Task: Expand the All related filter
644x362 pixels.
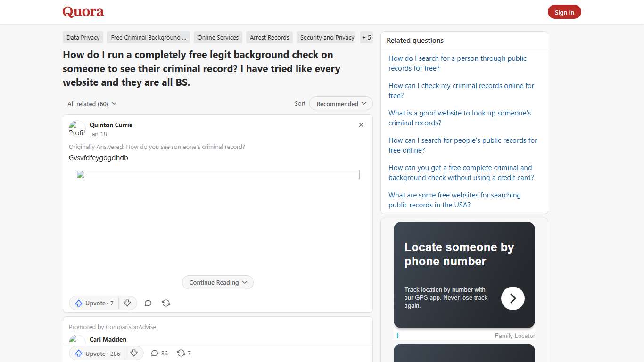Action: pyautogui.click(x=91, y=103)
